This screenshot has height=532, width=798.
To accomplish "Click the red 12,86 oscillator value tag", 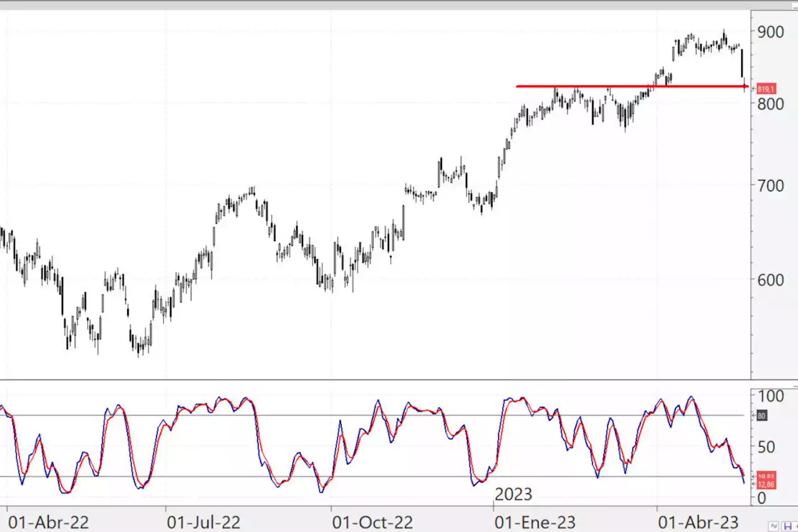I will (x=766, y=485).
